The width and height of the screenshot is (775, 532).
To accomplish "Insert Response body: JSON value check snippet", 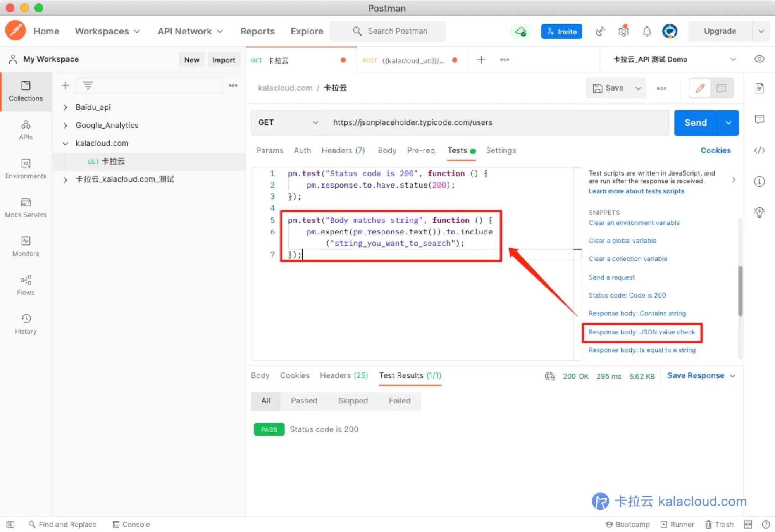I will click(642, 332).
